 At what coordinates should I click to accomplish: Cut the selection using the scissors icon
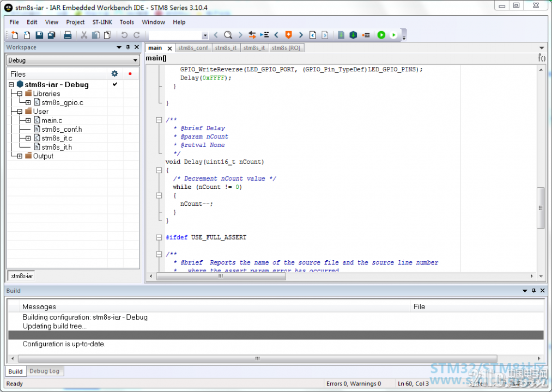84,35
